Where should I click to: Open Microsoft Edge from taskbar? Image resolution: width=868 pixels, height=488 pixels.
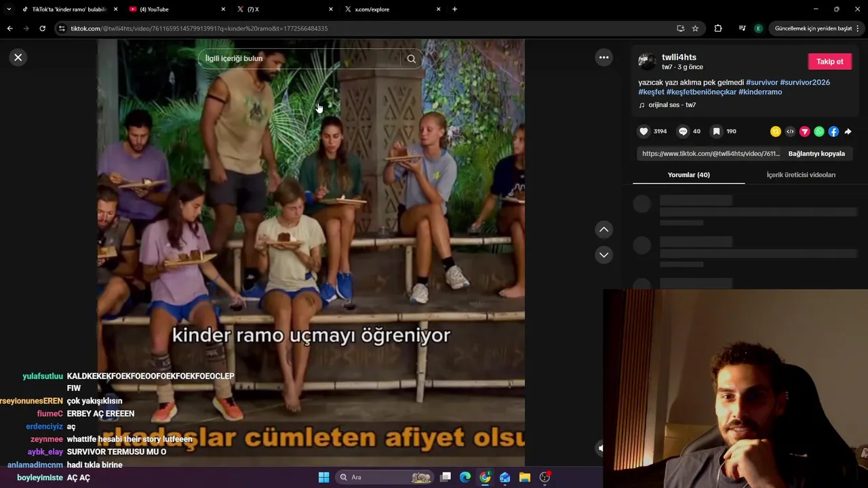(x=465, y=477)
